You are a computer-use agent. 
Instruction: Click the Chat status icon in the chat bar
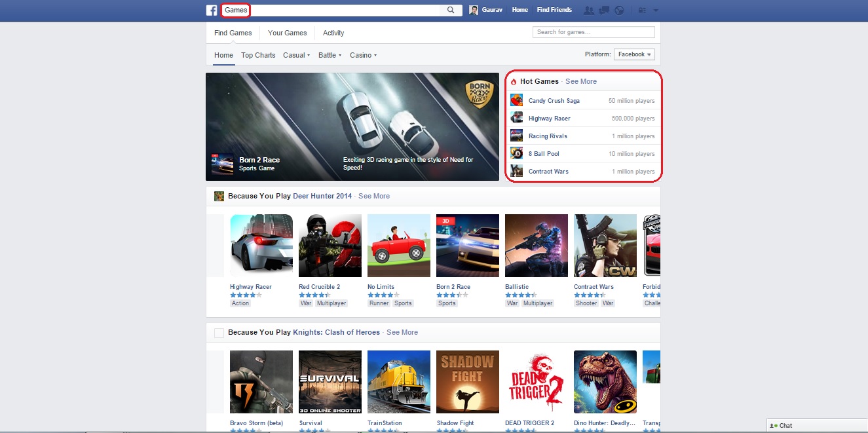774,426
